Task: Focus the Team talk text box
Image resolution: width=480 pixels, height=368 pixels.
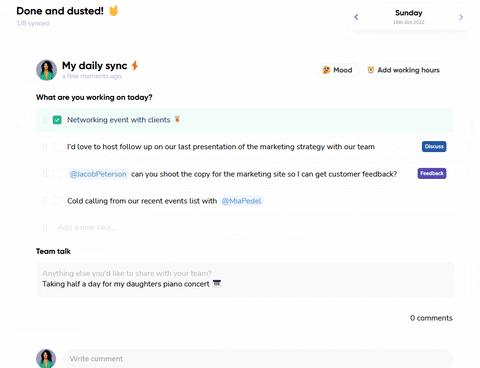Action: click(x=245, y=279)
